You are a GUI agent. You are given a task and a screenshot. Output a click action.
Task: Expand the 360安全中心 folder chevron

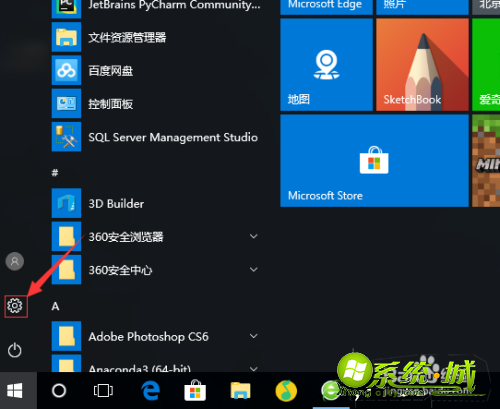254,270
